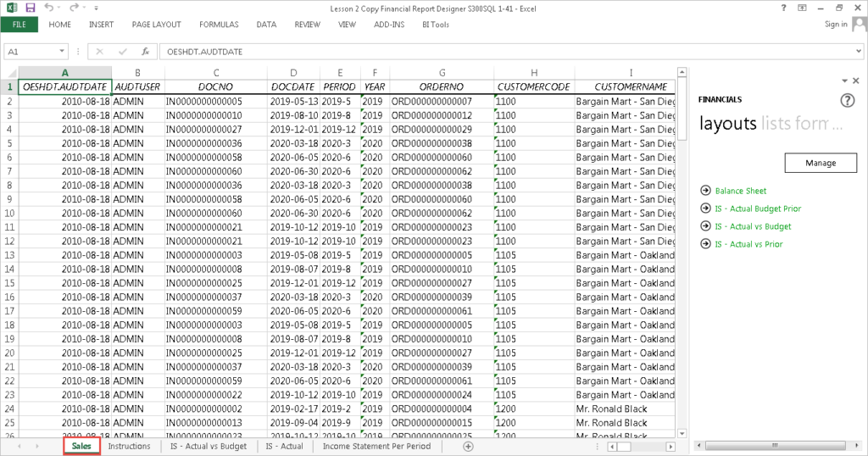Open the Financials pane help icon
Screen dimensions: 868x456
(847, 100)
